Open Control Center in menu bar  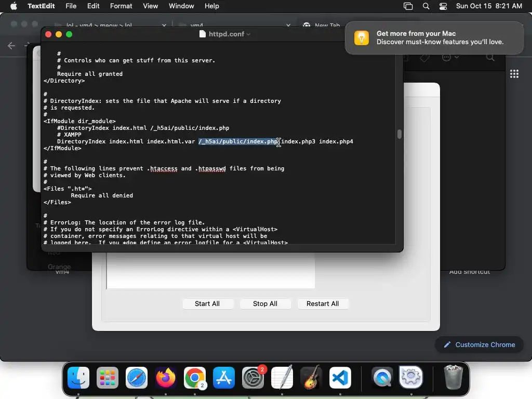(443, 6)
